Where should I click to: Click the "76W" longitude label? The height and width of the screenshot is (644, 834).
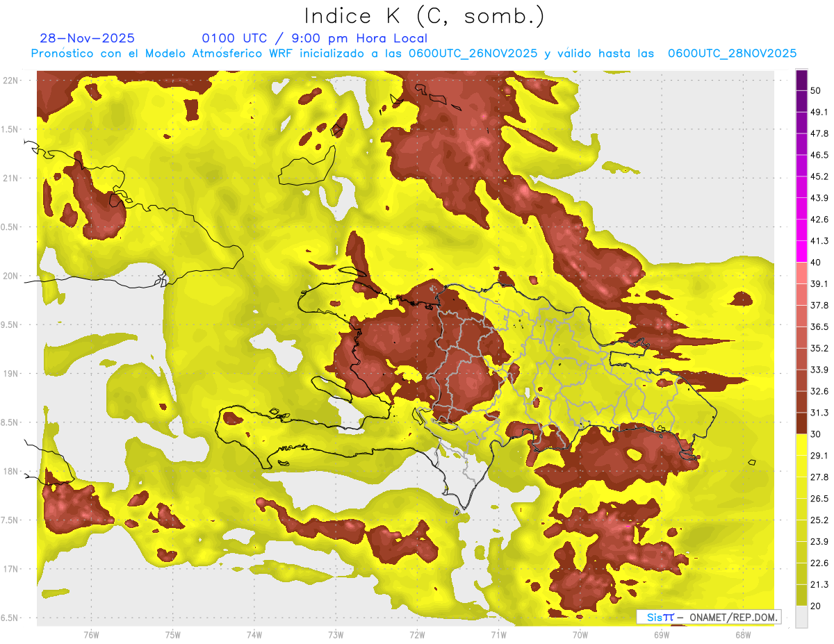pyautogui.click(x=91, y=634)
